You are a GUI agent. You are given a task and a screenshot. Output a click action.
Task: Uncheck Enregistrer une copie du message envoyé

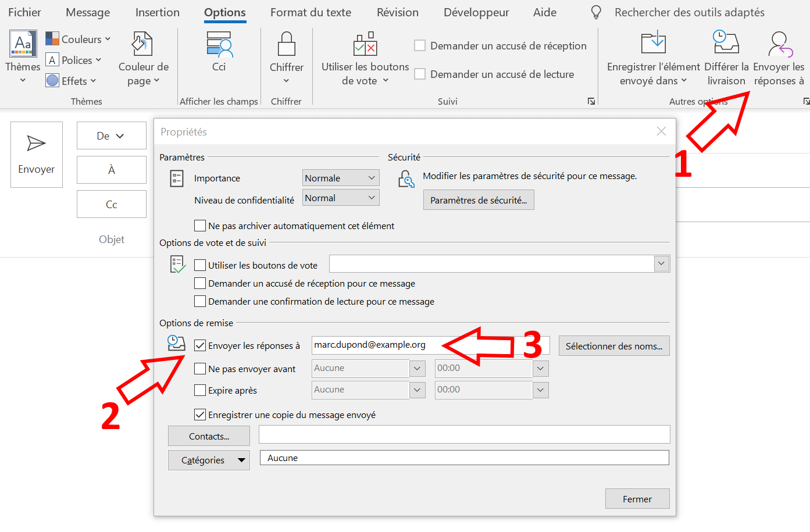pyautogui.click(x=200, y=415)
